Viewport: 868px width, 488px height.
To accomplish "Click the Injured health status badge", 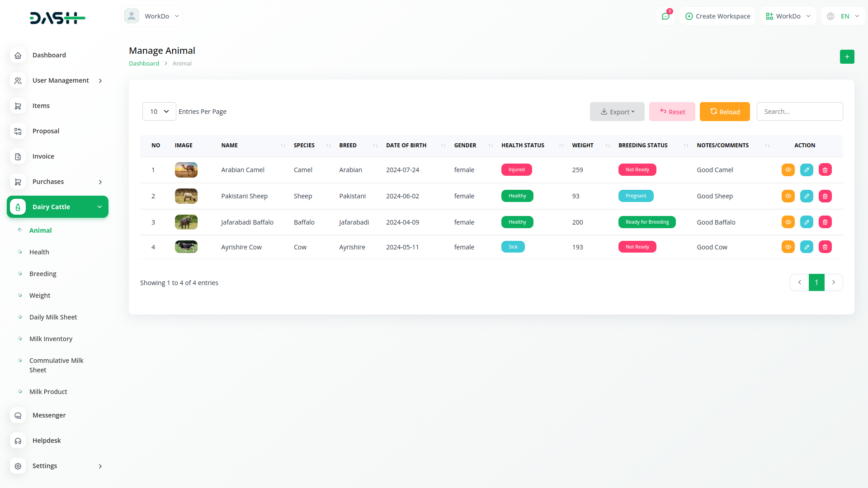I will 516,170.
